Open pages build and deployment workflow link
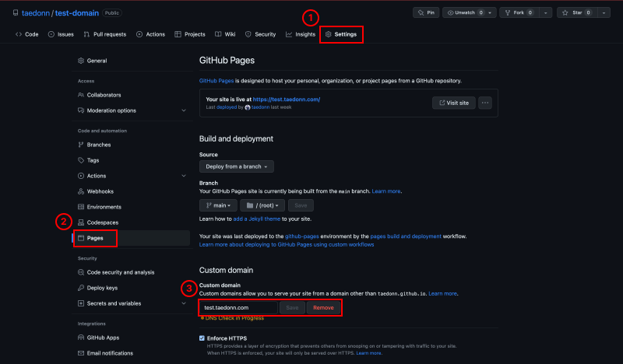The width and height of the screenshot is (623, 364). click(406, 236)
